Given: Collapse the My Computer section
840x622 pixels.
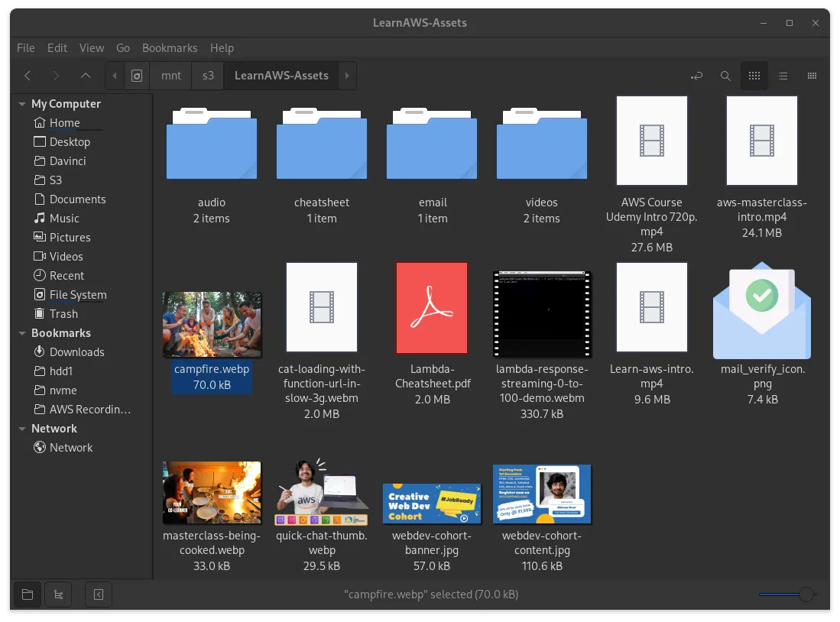Looking at the screenshot, I should click(22, 104).
